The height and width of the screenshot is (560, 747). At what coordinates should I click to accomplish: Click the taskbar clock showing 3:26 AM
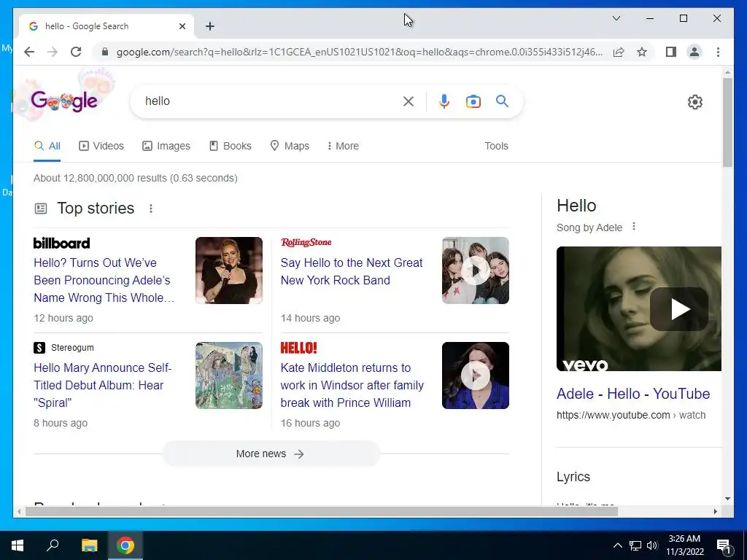click(684, 545)
